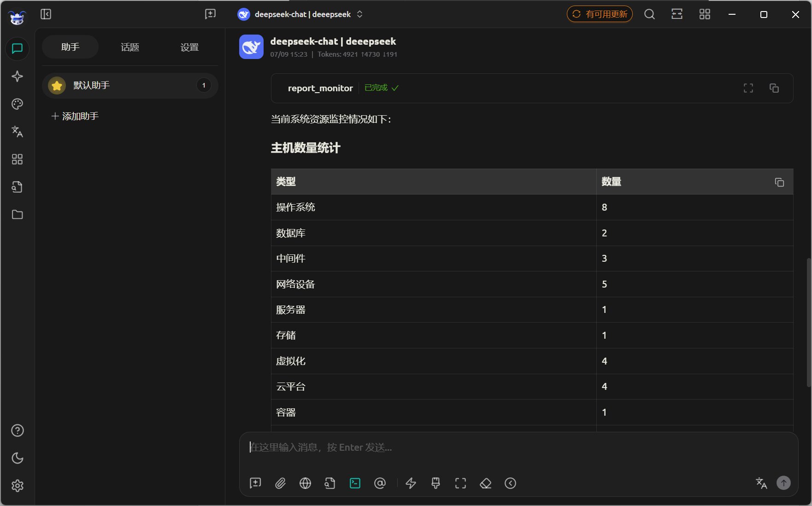Open the help question mark icon
The height and width of the screenshot is (506, 812).
[18, 430]
